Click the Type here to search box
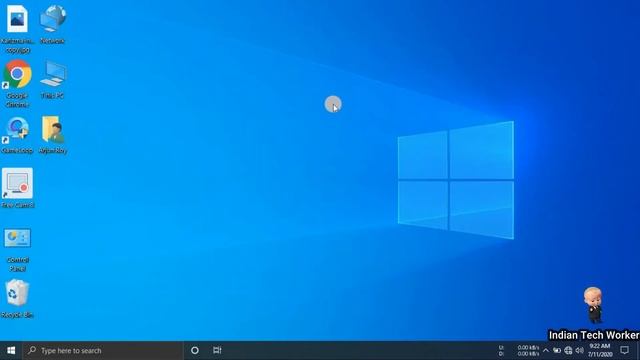This screenshot has height=360, width=640. click(103, 351)
